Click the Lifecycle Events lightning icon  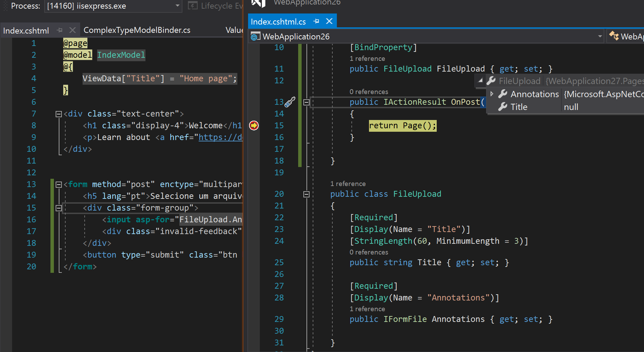[x=192, y=6]
